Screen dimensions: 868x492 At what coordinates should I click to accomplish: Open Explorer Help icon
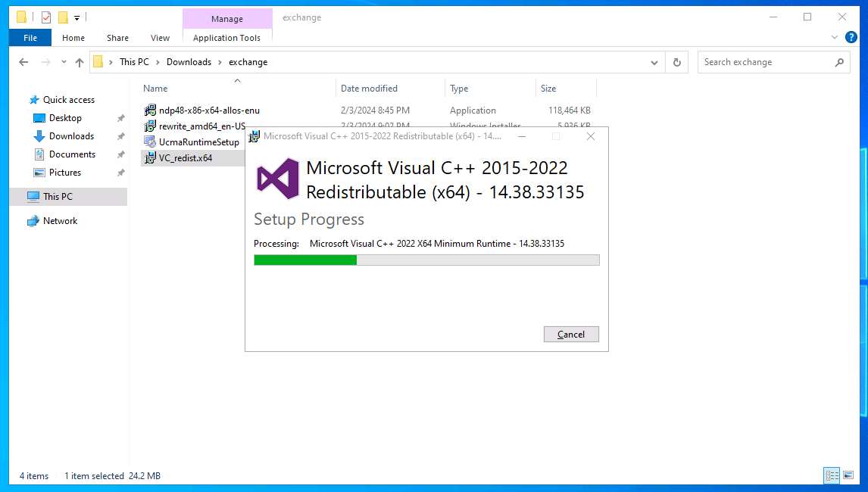[x=851, y=38]
